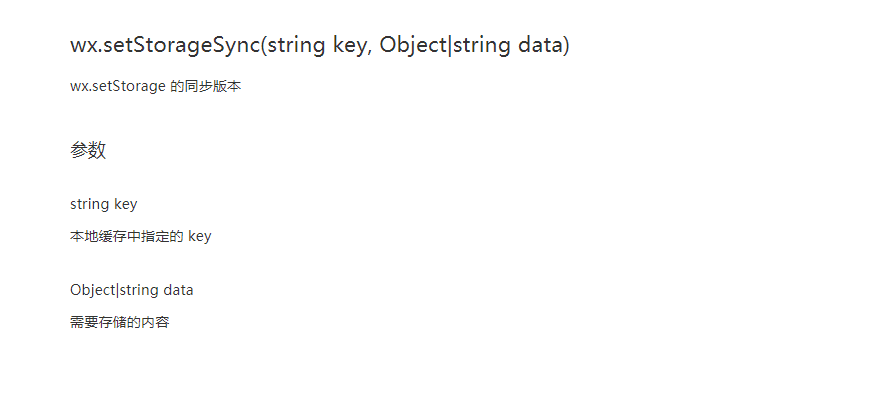Click the word 'wx.setStorageSync' in heading

click(165, 45)
